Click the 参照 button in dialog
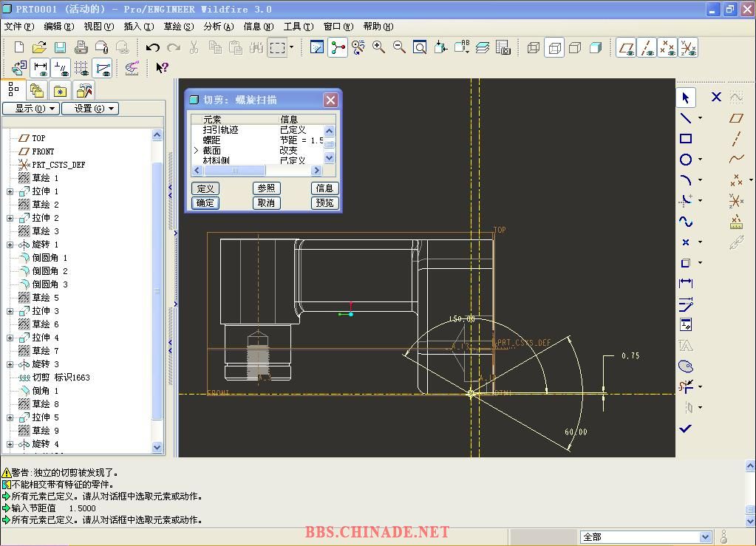This screenshot has height=546, width=756. 266,188
